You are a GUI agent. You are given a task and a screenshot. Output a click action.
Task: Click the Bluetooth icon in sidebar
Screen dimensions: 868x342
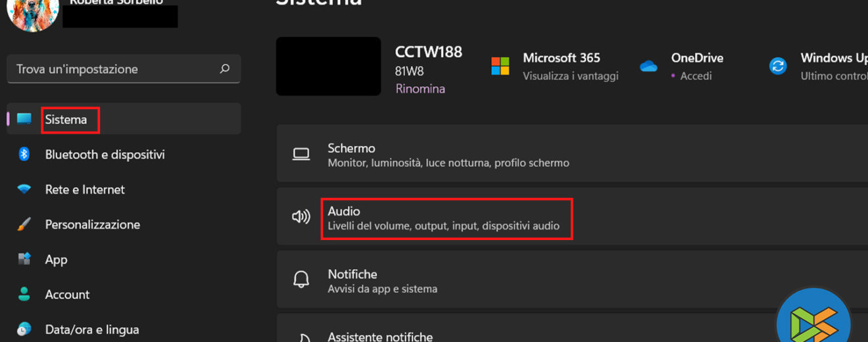point(24,154)
